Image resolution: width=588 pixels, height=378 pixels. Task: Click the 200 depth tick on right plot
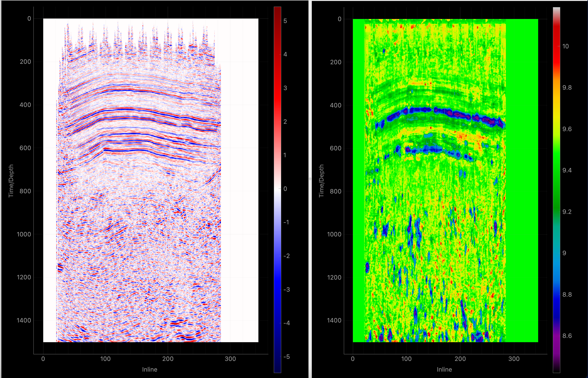click(x=336, y=62)
